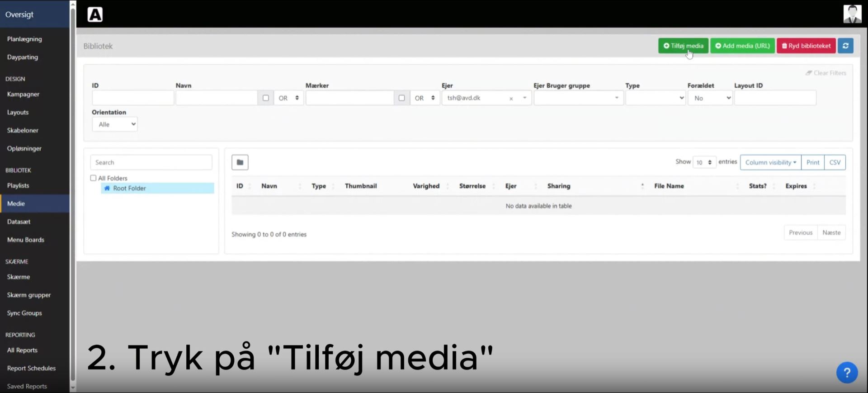The image size is (868, 393).
Task: Enable the checkbox beside the Navn field
Action: pyautogui.click(x=265, y=98)
